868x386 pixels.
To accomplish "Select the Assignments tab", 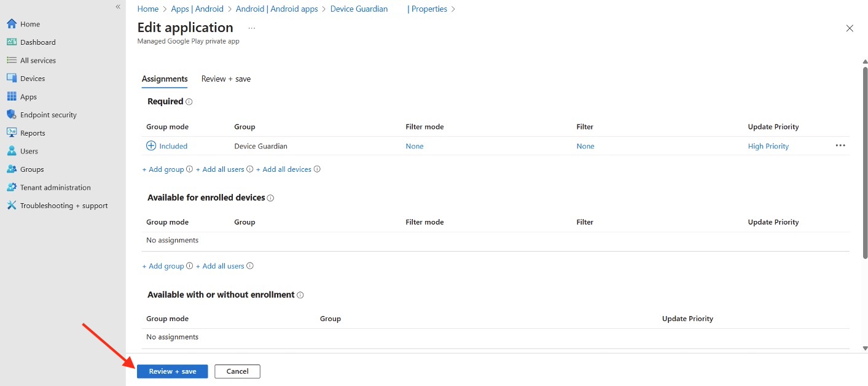I will (165, 79).
